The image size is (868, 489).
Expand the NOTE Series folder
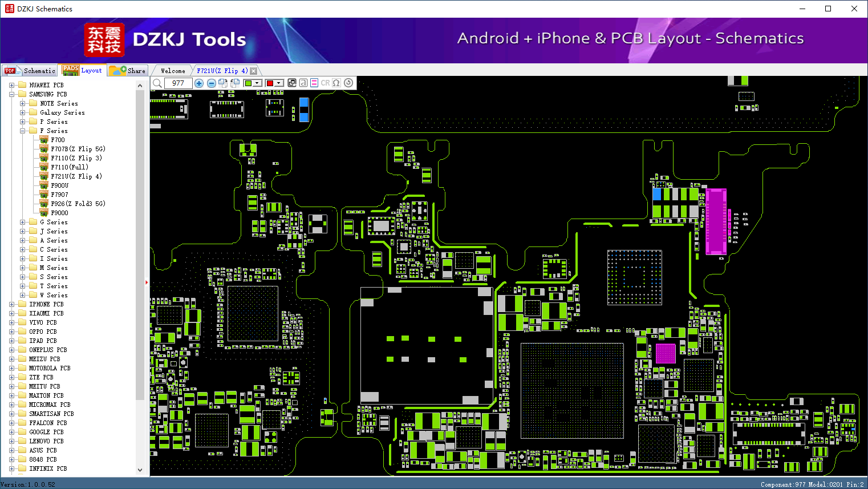click(x=23, y=103)
